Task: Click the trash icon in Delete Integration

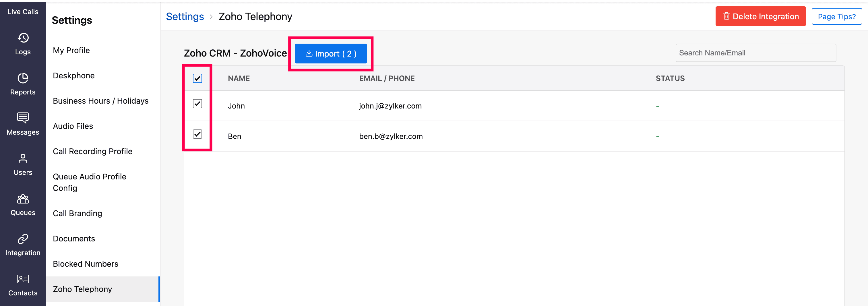Action: (726, 16)
